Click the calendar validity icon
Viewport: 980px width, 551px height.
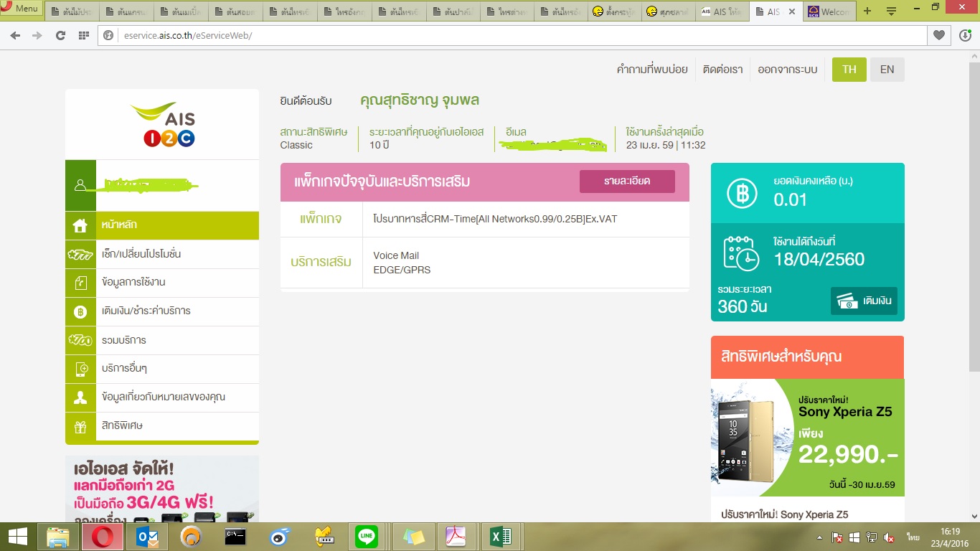coord(741,253)
